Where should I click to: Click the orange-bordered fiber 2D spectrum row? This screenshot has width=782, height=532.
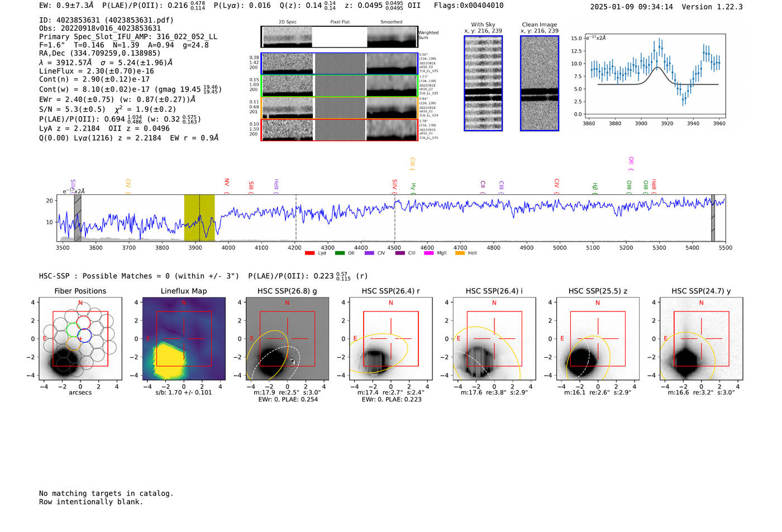tap(339, 107)
